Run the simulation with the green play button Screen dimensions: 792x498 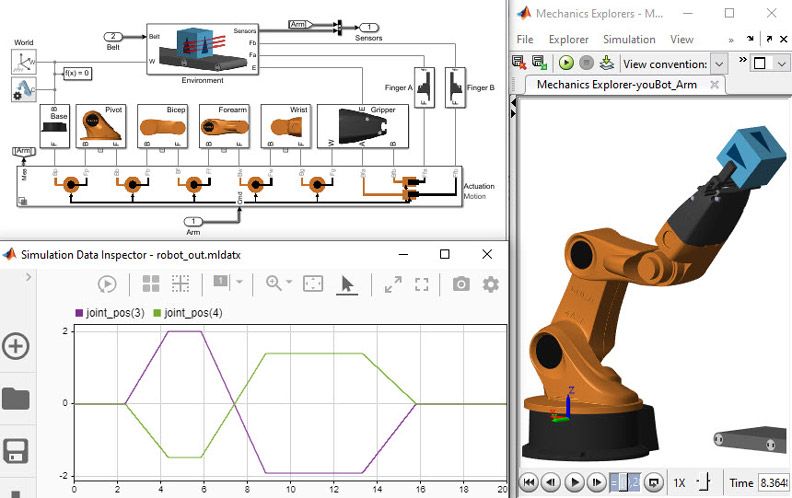click(x=567, y=63)
